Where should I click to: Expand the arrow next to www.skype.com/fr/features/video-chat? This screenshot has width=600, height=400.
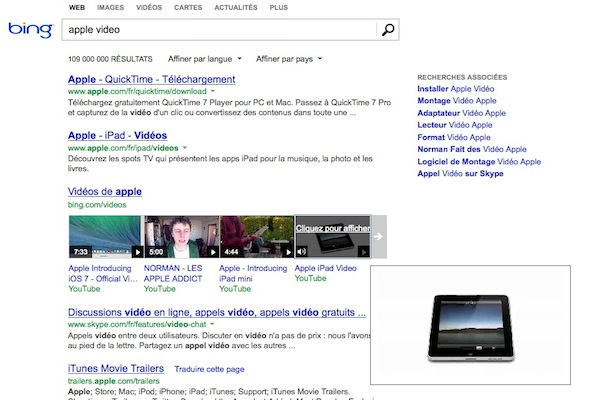click(x=212, y=324)
